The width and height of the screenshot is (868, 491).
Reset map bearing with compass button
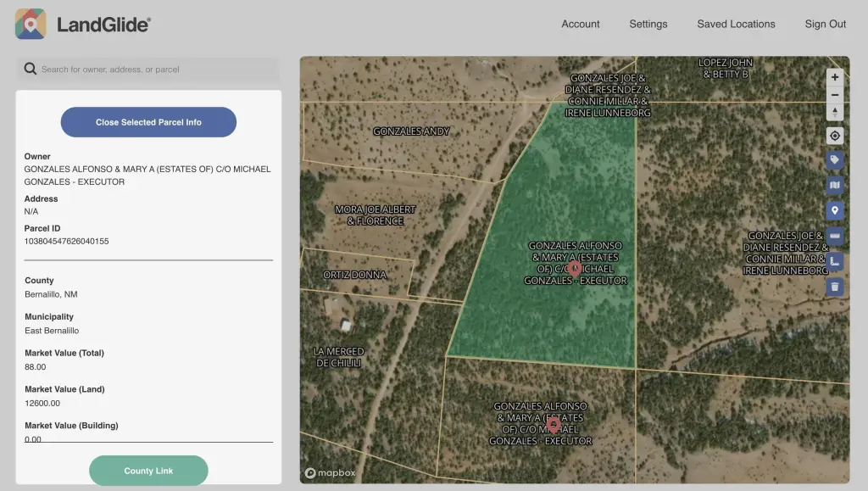coord(835,113)
